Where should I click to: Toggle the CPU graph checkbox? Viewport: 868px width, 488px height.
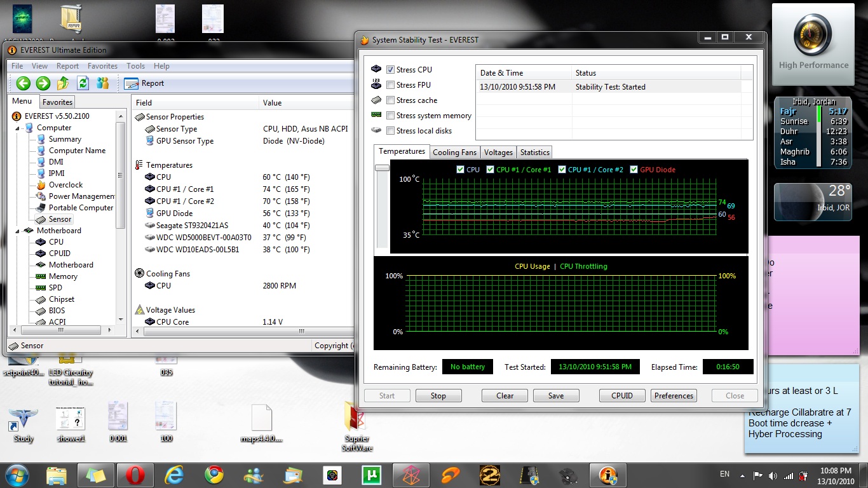pos(460,170)
